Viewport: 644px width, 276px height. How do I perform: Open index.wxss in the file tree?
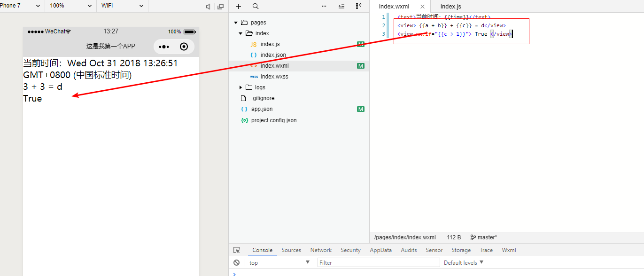(274, 77)
